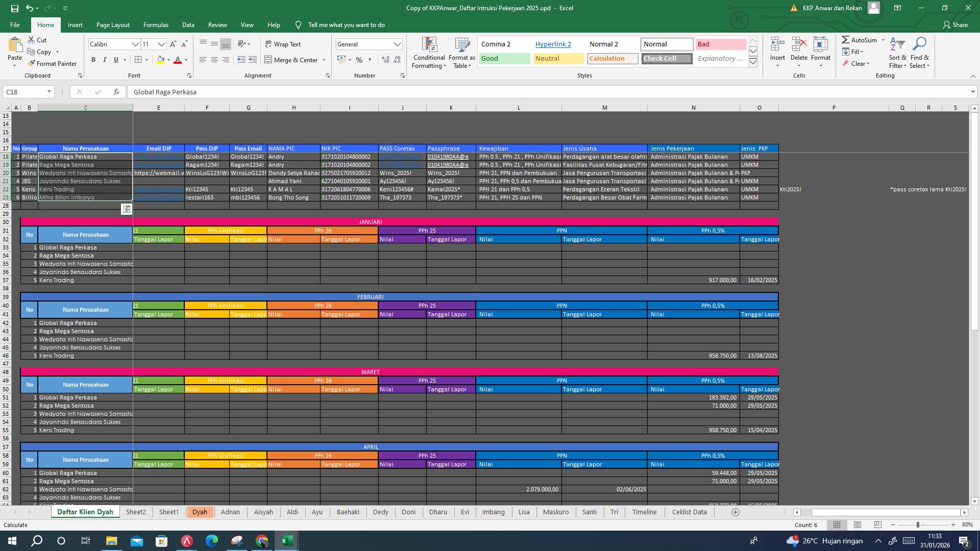Toggle bold formatting on selection
Screen dimensions: 980x551
point(93,60)
